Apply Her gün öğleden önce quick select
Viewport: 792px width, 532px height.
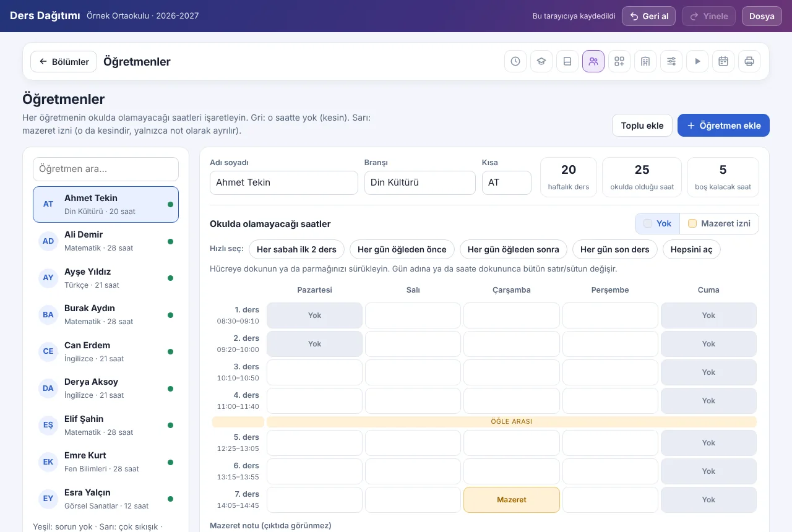(402, 249)
